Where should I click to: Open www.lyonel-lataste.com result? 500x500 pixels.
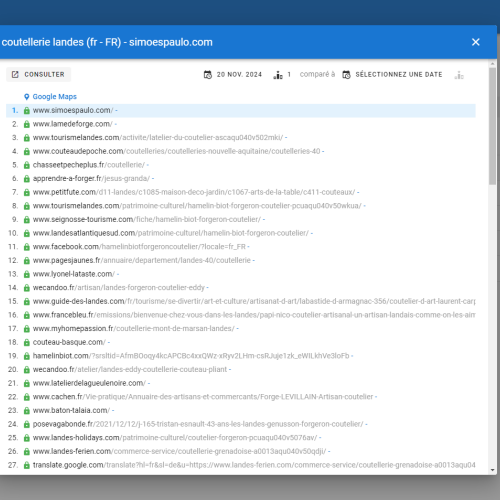point(74,274)
